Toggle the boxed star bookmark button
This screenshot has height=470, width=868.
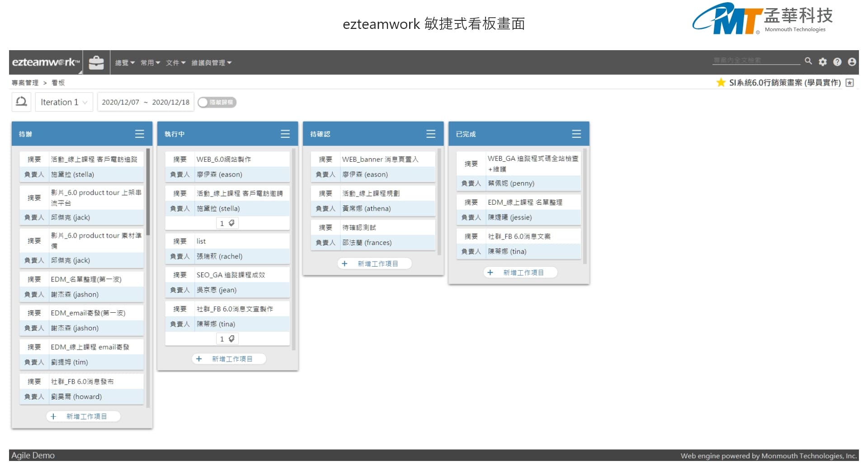click(850, 82)
